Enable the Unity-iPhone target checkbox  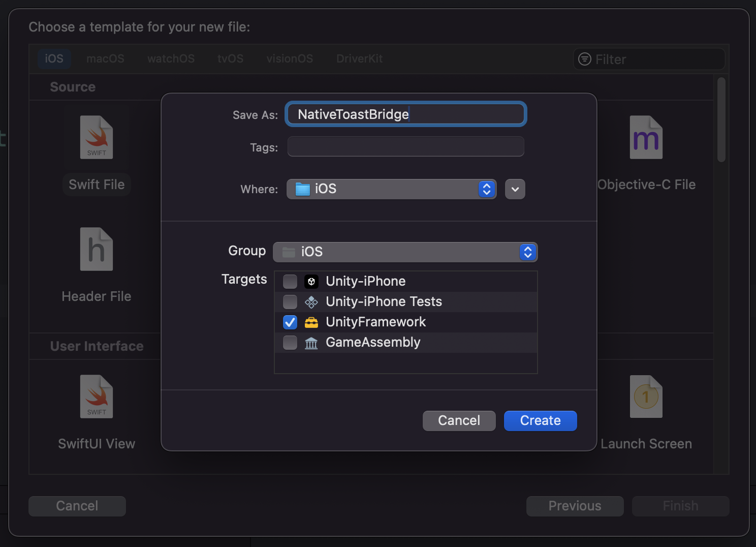point(290,281)
